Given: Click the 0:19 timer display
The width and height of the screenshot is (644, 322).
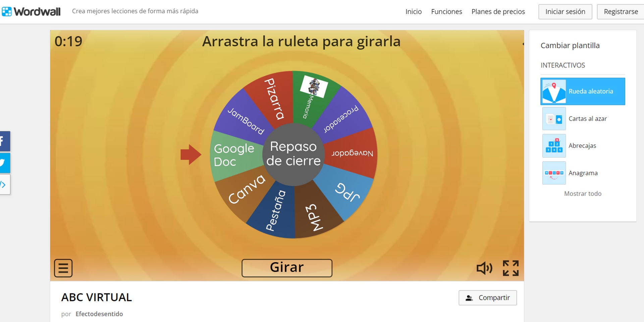Looking at the screenshot, I should click(x=68, y=42).
